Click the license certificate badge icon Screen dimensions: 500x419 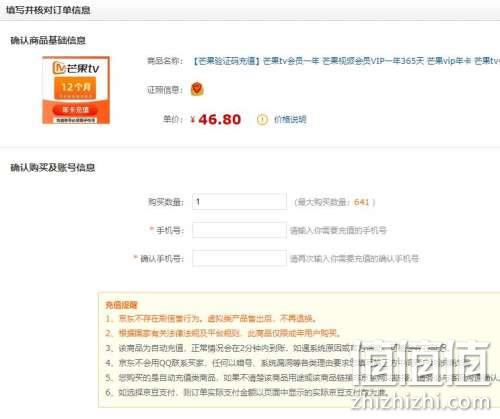[197, 89]
